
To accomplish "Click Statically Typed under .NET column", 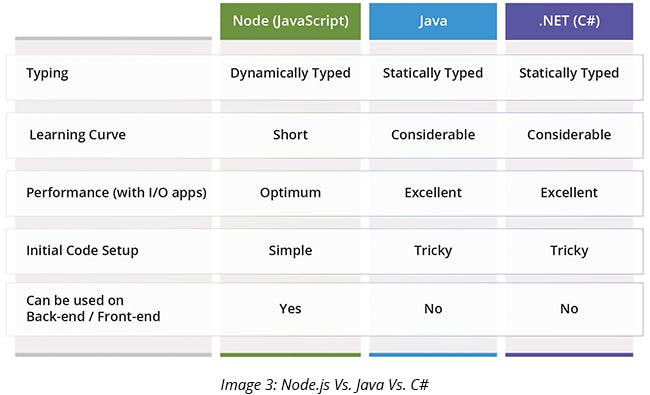I will 569,73.
